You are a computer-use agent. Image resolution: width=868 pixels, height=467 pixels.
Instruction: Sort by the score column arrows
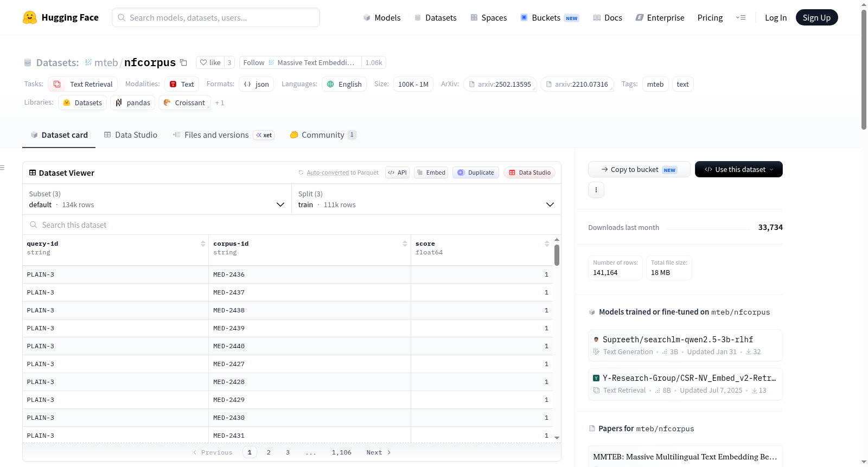547,244
